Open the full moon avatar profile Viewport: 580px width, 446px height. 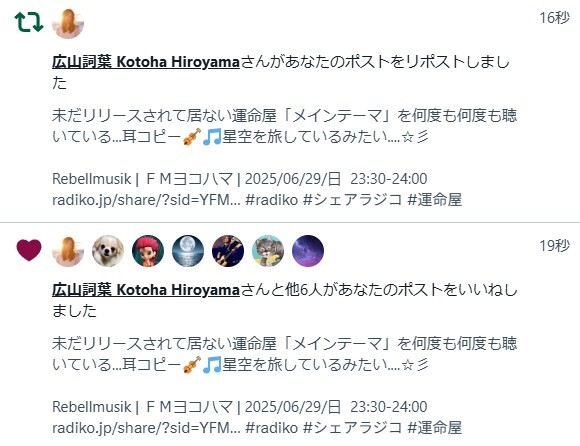point(188,251)
